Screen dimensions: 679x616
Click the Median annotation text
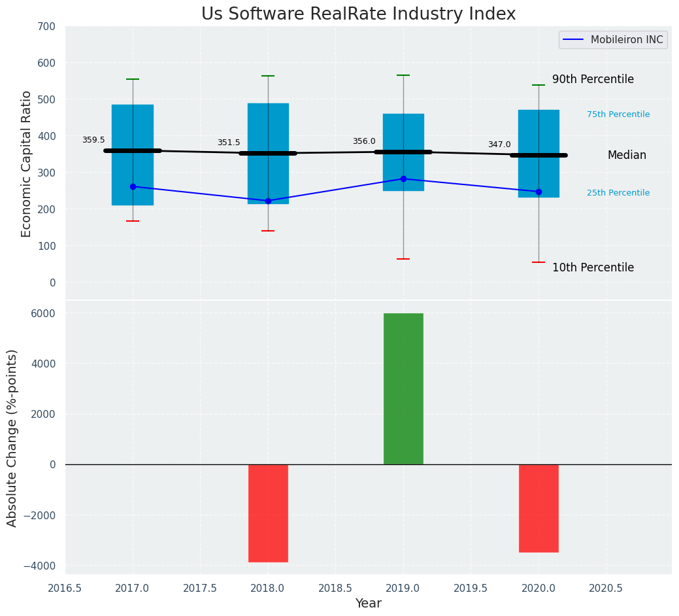pyautogui.click(x=627, y=155)
